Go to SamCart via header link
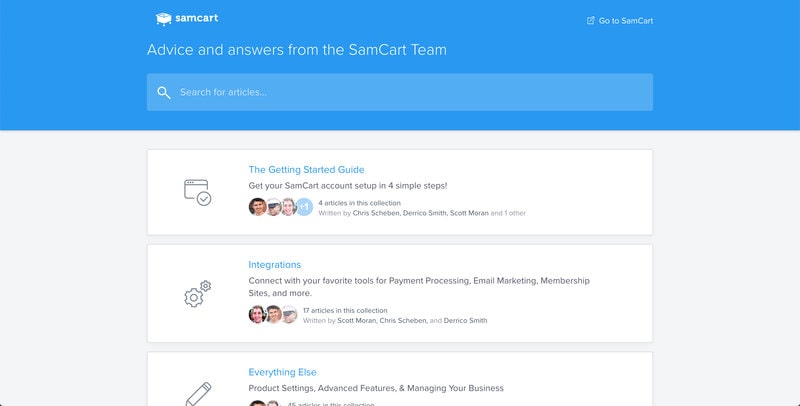This screenshot has width=800, height=406. coord(626,21)
